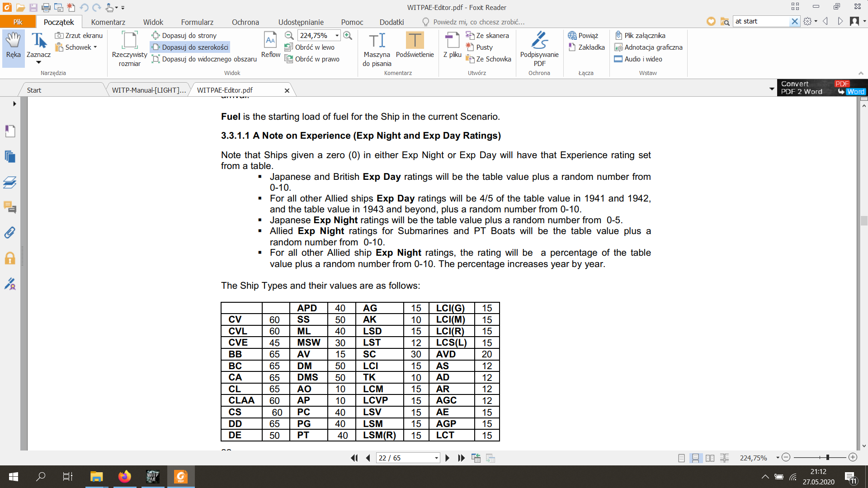Screen dimensions: 868x488
Task: Select the Hand (Ręka) tool
Action: (13, 45)
